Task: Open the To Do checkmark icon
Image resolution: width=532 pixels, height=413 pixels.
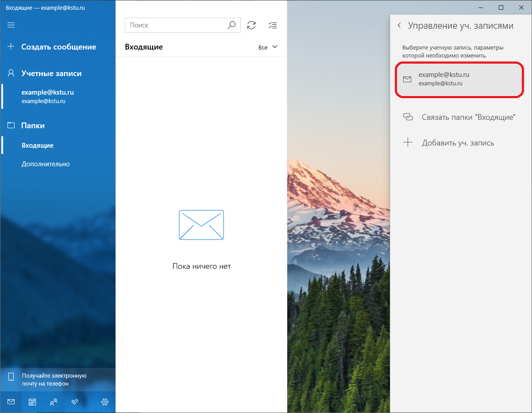Action: 75,402
